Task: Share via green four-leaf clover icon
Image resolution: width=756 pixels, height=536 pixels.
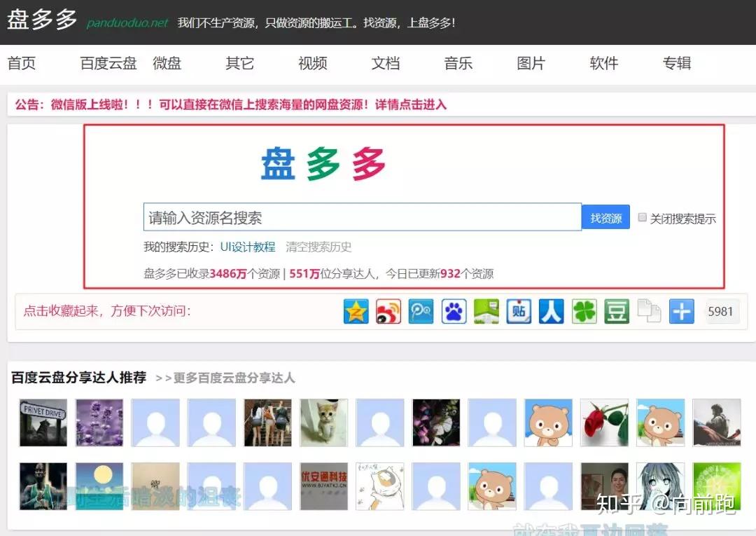Action: point(584,311)
